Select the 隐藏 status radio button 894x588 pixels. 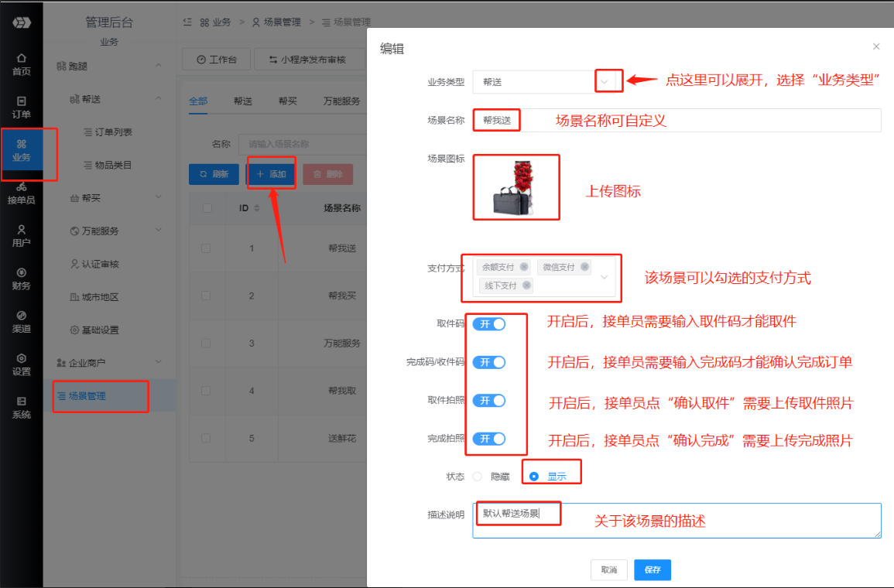point(478,477)
